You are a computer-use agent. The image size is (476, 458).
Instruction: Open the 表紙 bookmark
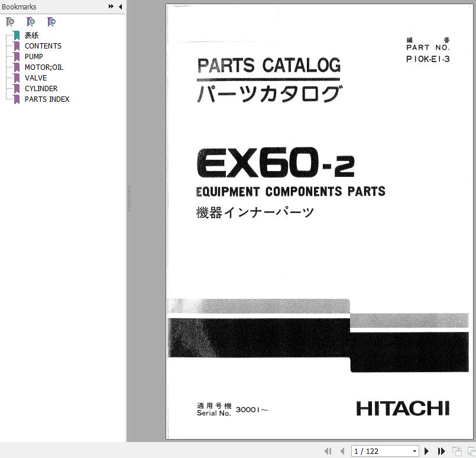pos(31,36)
